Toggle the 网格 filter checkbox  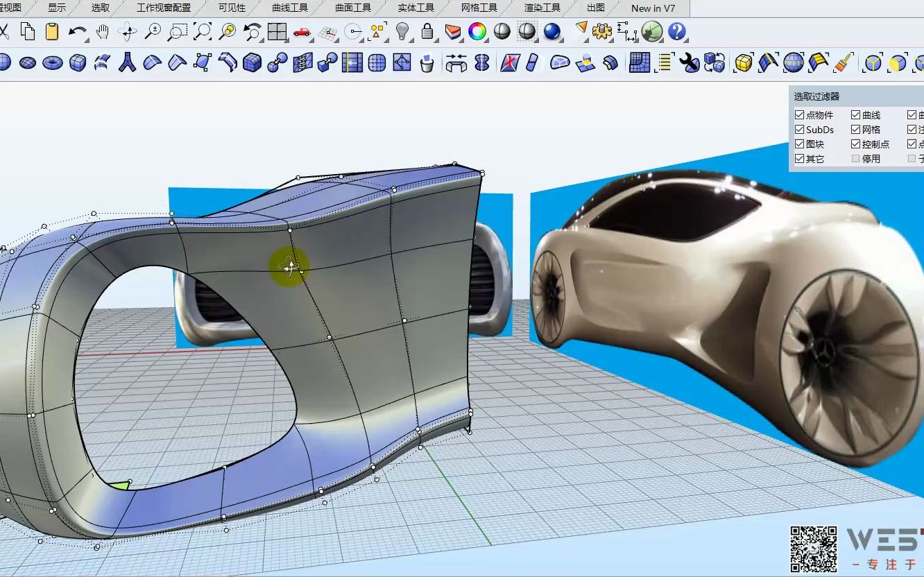pyautogui.click(x=856, y=130)
